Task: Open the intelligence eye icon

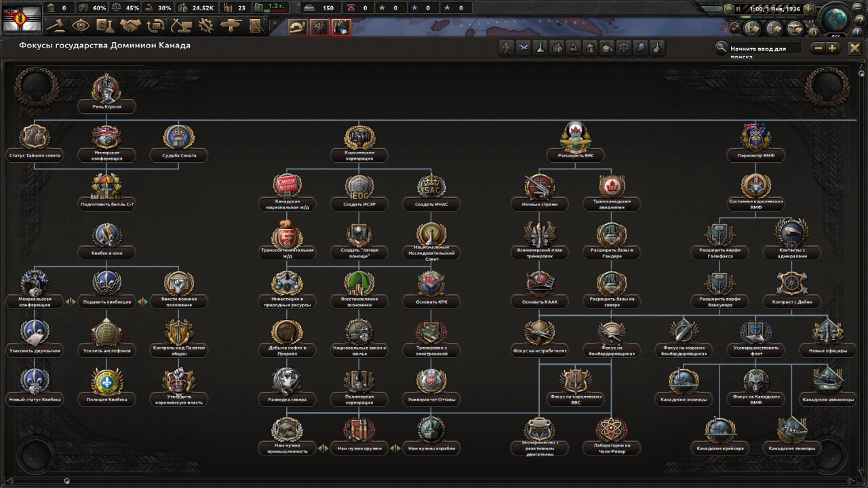Action: pos(81,26)
